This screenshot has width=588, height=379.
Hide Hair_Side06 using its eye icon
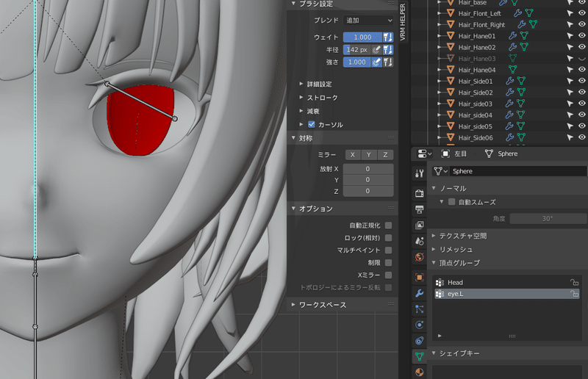pyautogui.click(x=581, y=137)
